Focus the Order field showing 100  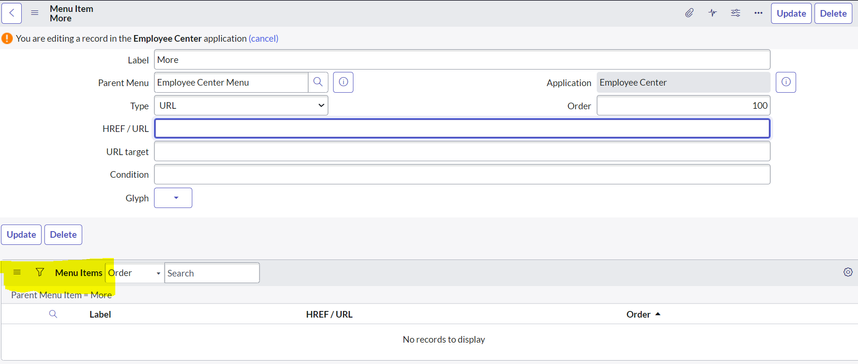pyautogui.click(x=683, y=106)
